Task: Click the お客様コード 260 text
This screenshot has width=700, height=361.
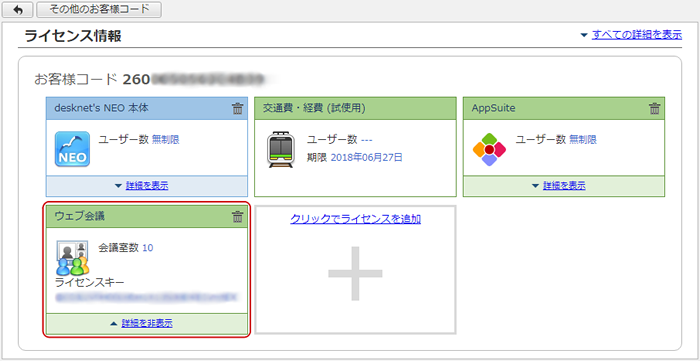Action: 92,79
